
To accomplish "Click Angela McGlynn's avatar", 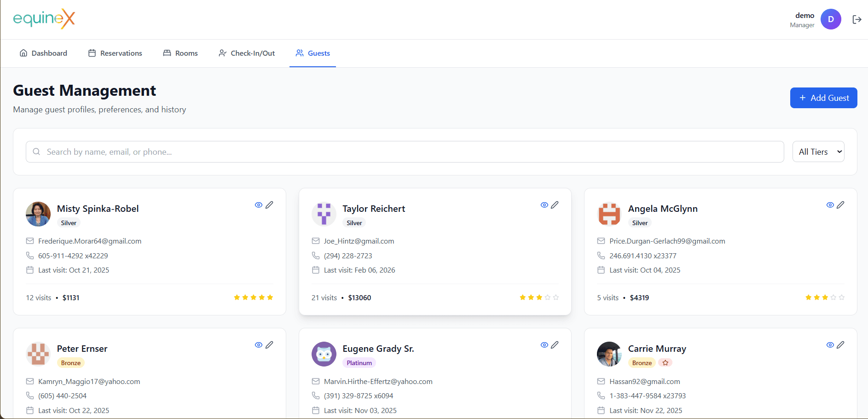I will coord(609,214).
